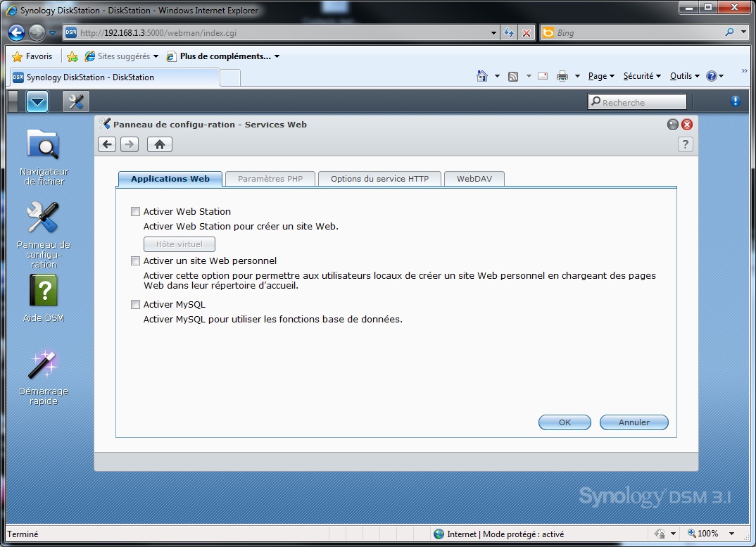Click the browser Back arrow button
Screen dimensions: 756x547
pyautogui.click(x=16, y=33)
